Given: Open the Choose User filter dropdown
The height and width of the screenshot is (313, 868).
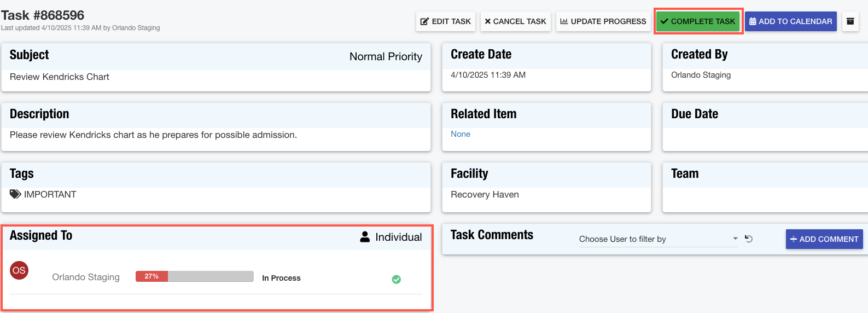Looking at the screenshot, I should pyautogui.click(x=658, y=239).
